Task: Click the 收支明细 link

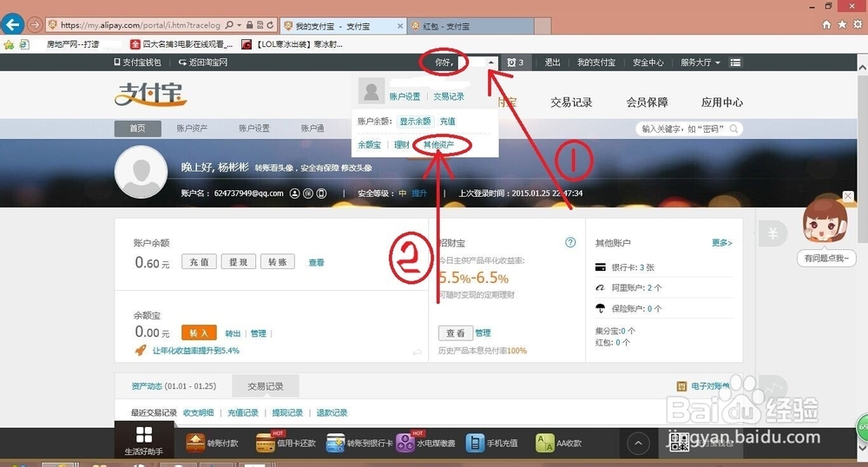Action: [x=198, y=413]
